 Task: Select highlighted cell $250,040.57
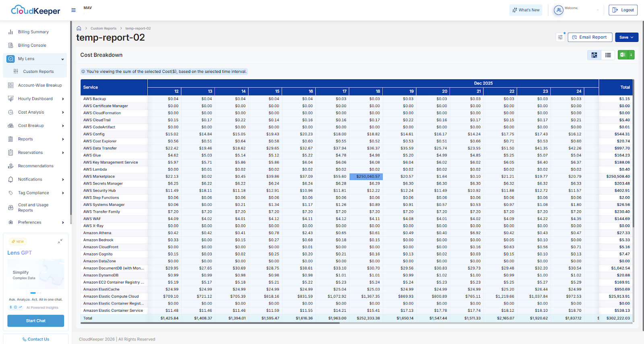[x=366, y=176]
